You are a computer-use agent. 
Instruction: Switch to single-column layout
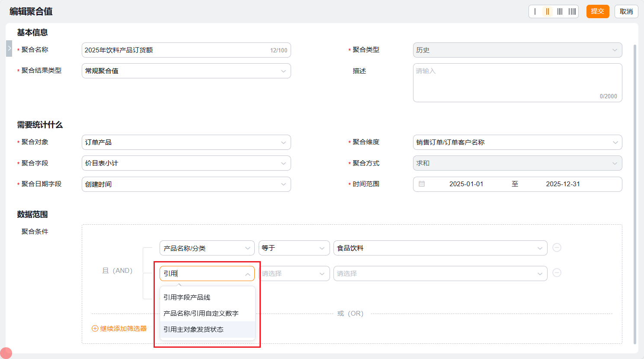coord(535,12)
